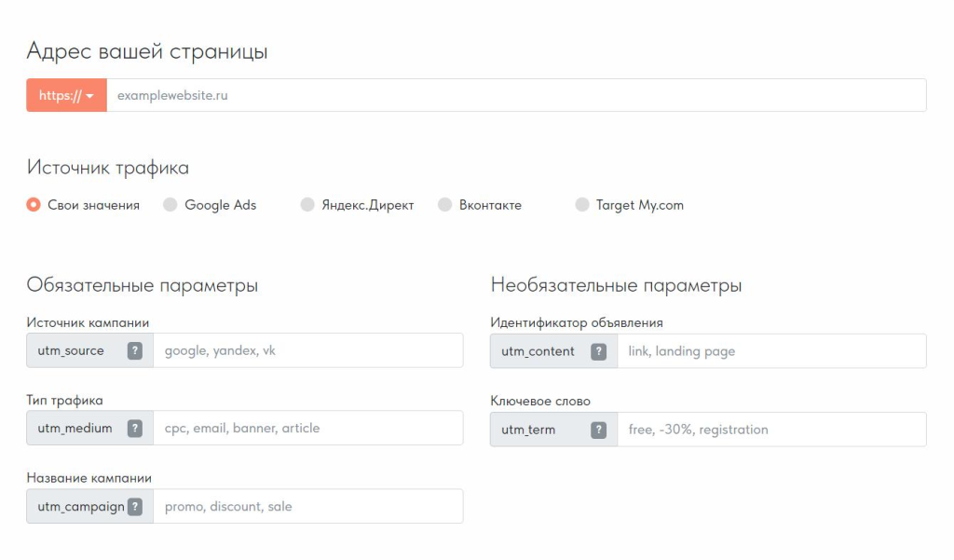Select the Свои значения radio button
This screenshot has height=560, width=954.
(34, 205)
